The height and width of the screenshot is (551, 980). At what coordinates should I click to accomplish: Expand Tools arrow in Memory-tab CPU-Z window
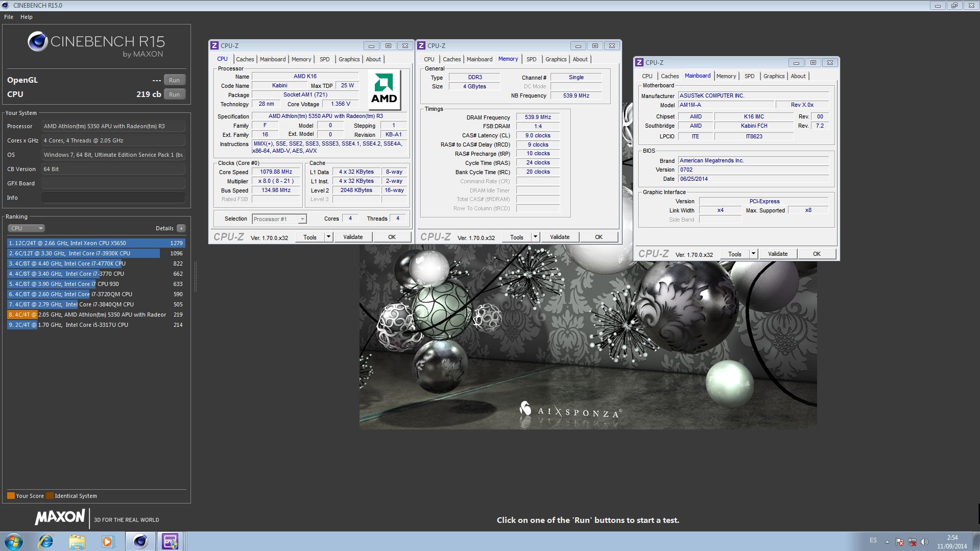[x=535, y=237]
